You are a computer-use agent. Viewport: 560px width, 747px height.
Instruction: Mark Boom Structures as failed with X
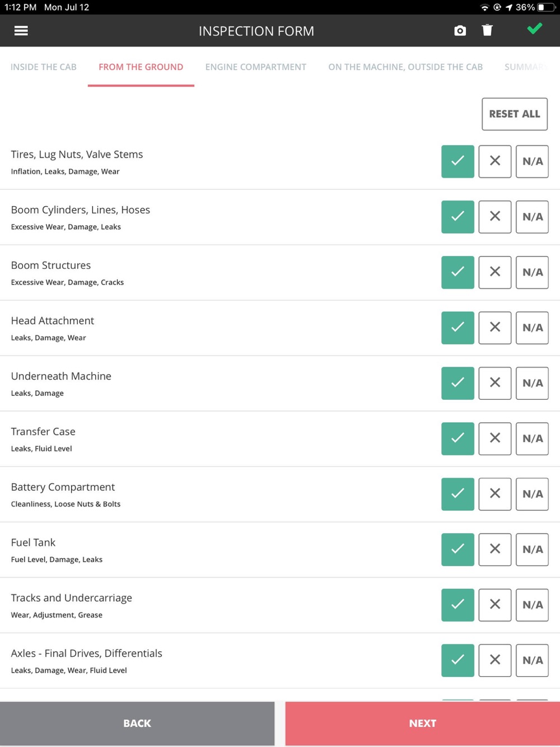(495, 272)
